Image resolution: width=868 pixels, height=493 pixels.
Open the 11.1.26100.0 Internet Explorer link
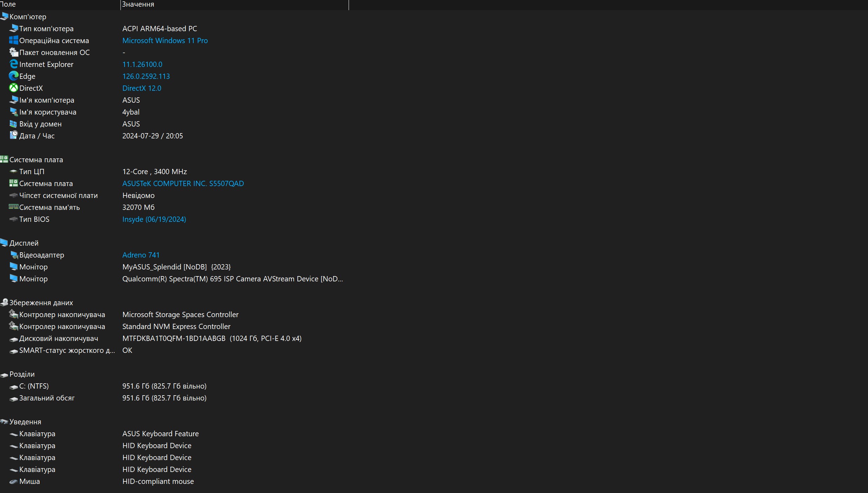142,64
